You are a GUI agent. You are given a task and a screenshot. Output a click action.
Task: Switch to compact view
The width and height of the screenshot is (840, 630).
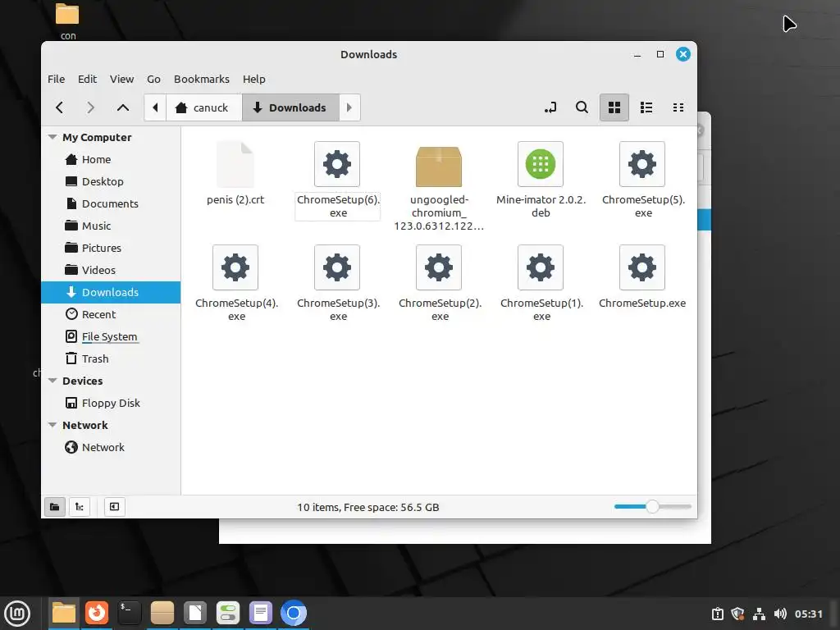click(678, 107)
